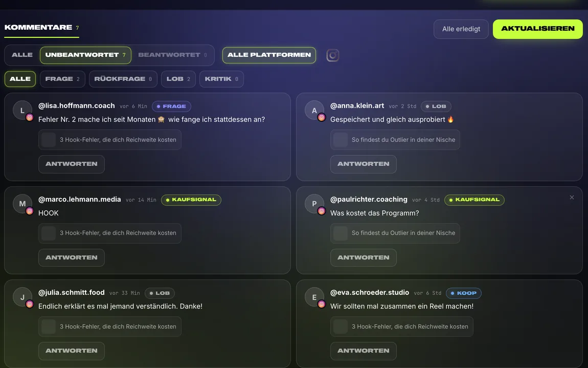Viewport: 588px width, 368px height.
Task: Open the @lisa.hoffmann.coach username
Action: coord(77,106)
